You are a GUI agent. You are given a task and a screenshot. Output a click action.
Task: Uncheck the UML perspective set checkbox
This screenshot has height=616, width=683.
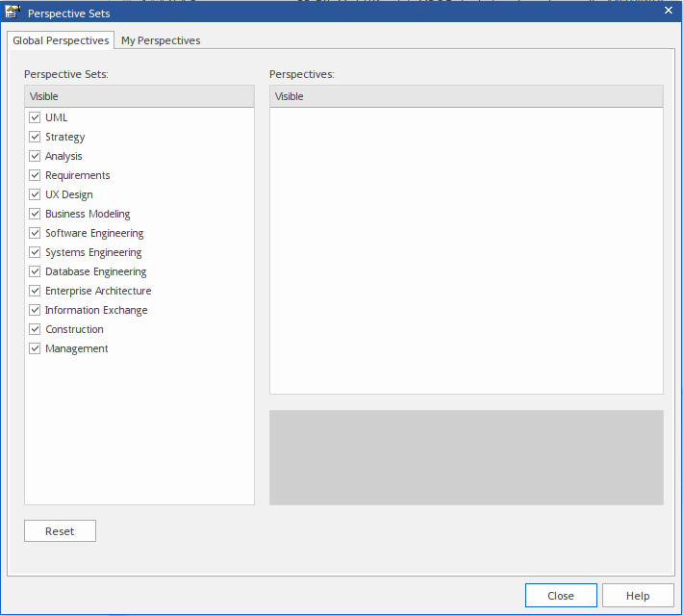35,117
